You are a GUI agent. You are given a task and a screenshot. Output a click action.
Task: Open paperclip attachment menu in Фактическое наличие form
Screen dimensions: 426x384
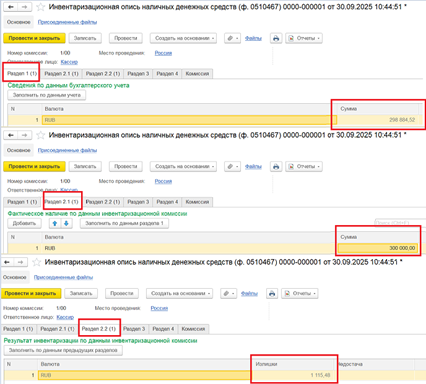coord(232,166)
